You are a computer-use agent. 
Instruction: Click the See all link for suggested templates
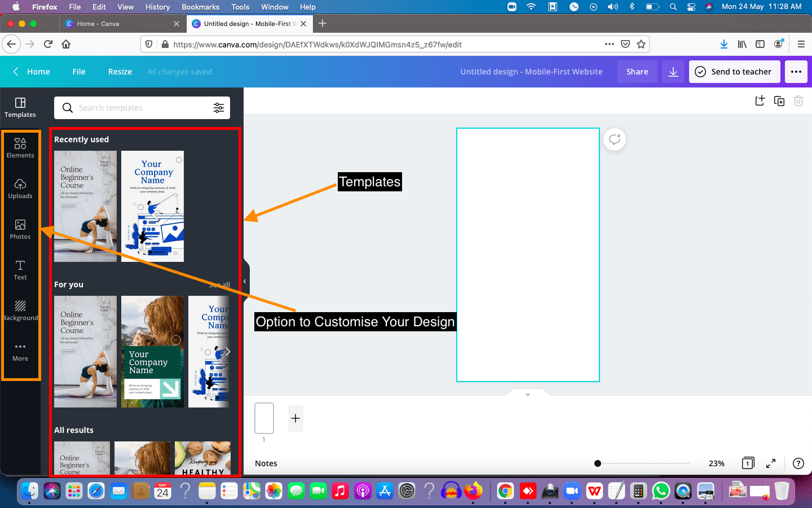point(219,284)
